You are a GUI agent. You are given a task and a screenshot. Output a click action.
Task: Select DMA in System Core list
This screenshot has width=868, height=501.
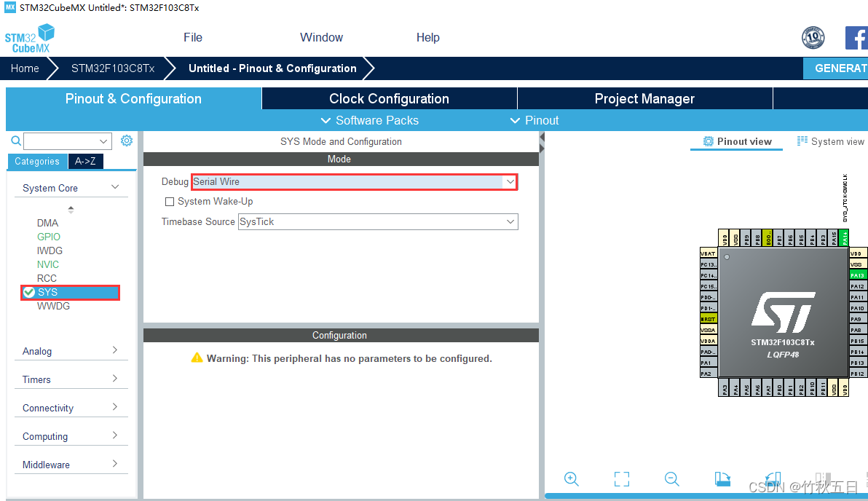(47, 223)
